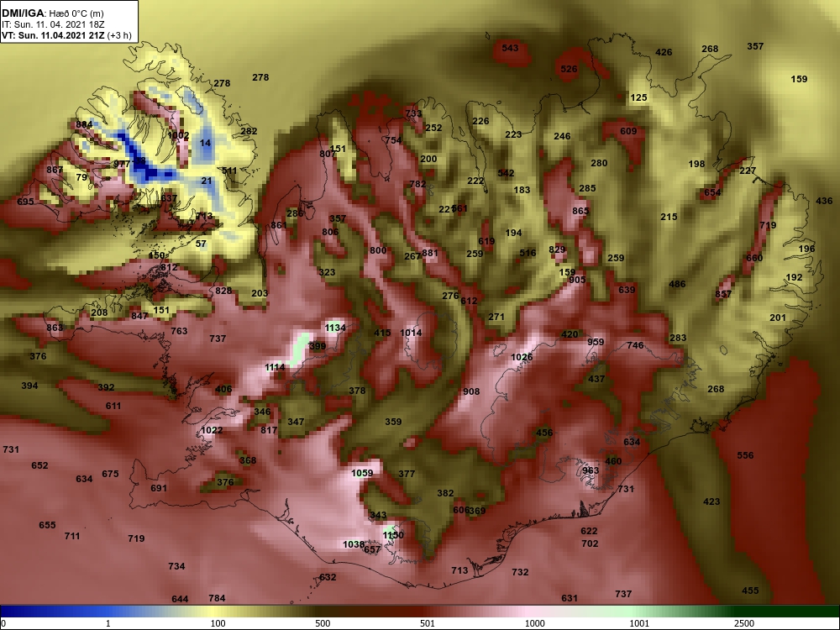Click the map value 959

[x=596, y=343]
